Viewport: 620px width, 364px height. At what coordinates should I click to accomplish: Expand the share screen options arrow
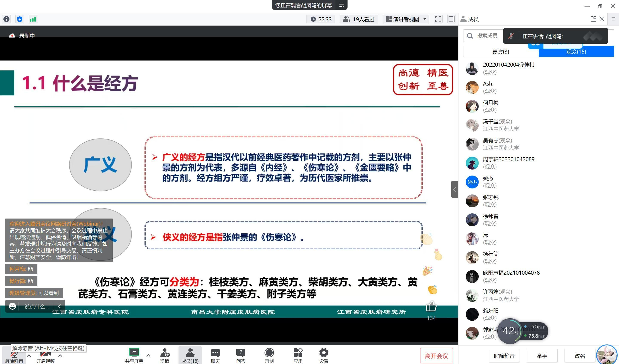tap(148, 355)
